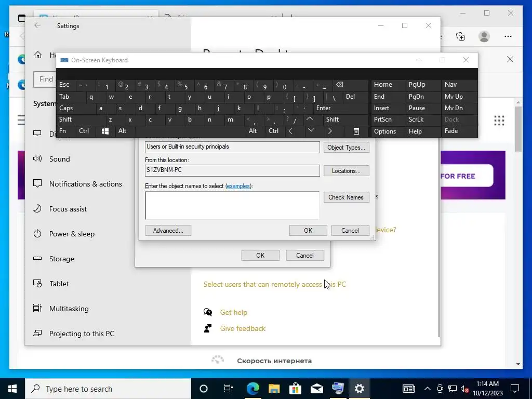Click the object names text box

click(232, 205)
